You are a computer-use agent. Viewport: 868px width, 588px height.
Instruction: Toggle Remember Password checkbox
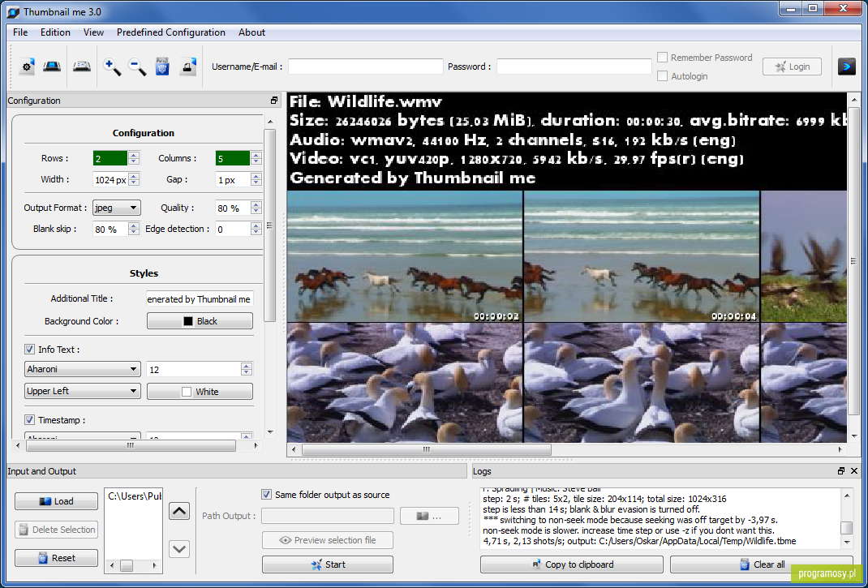pyautogui.click(x=662, y=57)
